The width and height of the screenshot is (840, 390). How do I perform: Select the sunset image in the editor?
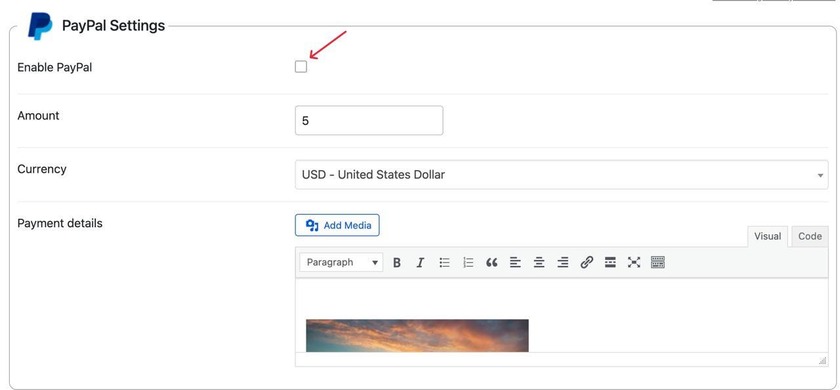coord(417,335)
